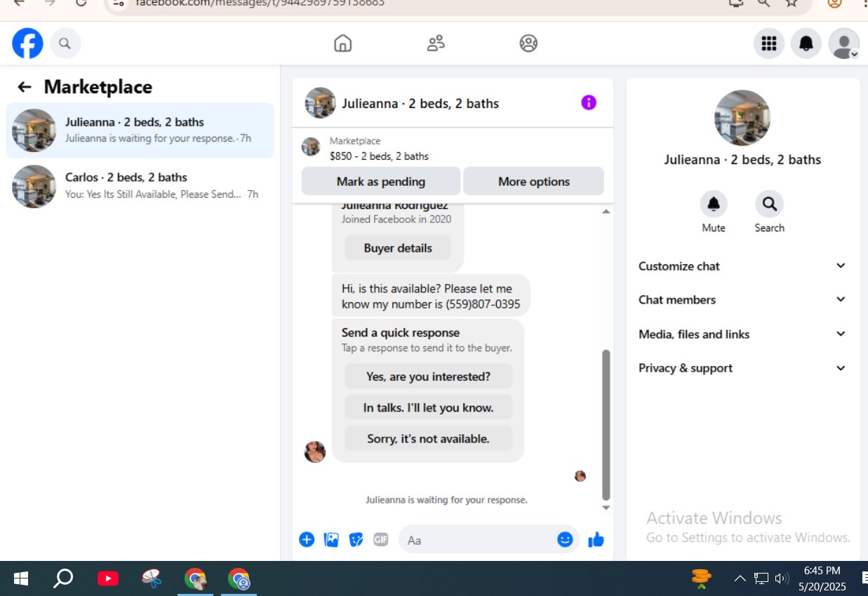Screen dimensions: 868x596
Task: Open the Carlos conversation in the list
Action: (140, 186)
